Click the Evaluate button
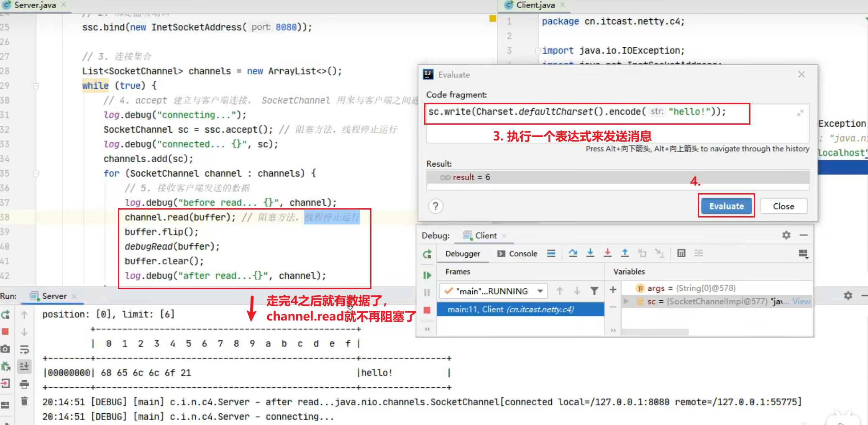This screenshot has width=868, height=425. click(x=726, y=206)
